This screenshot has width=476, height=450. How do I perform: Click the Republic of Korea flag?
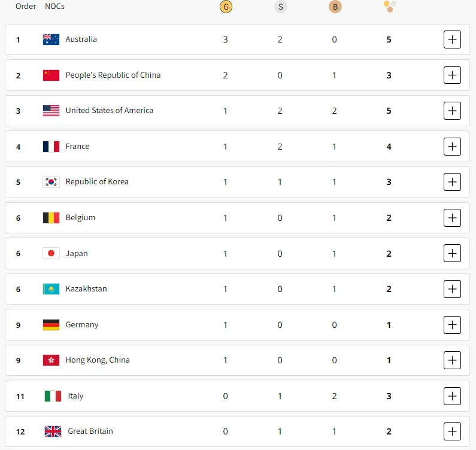click(x=51, y=182)
